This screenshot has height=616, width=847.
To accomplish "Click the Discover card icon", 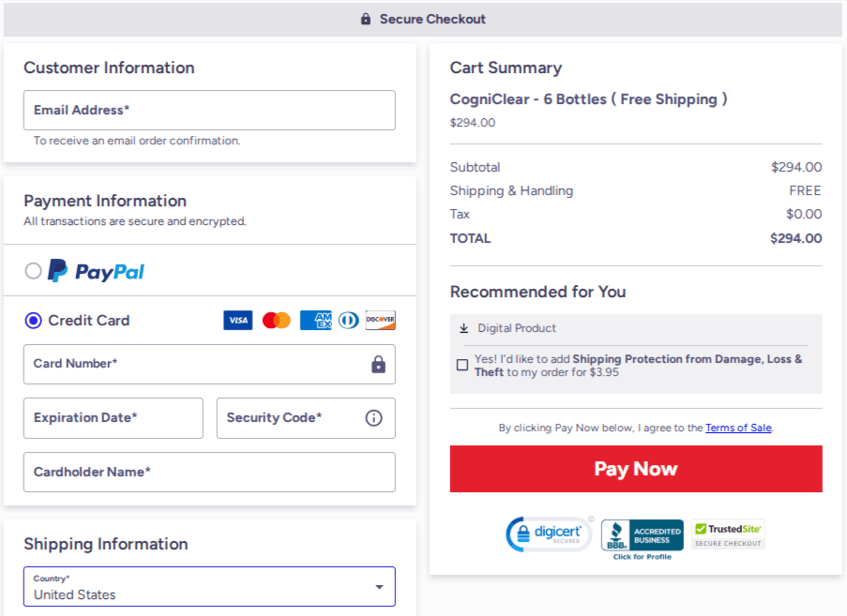I will pyautogui.click(x=380, y=320).
